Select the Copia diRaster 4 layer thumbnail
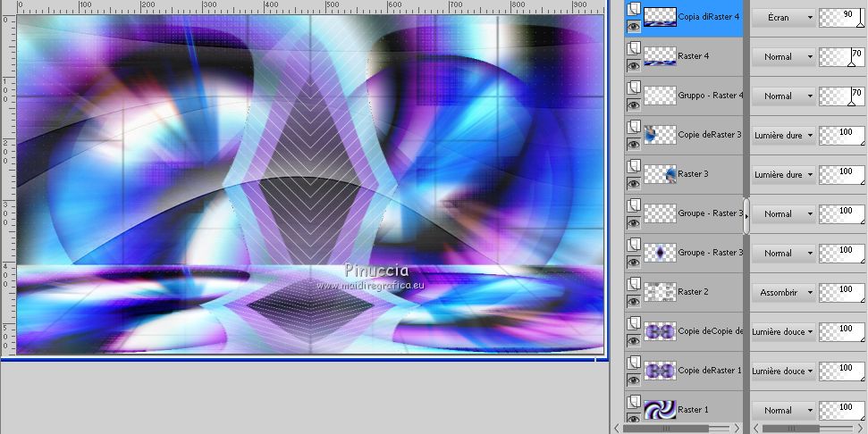 pyautogui.click(x=660, y=17)
